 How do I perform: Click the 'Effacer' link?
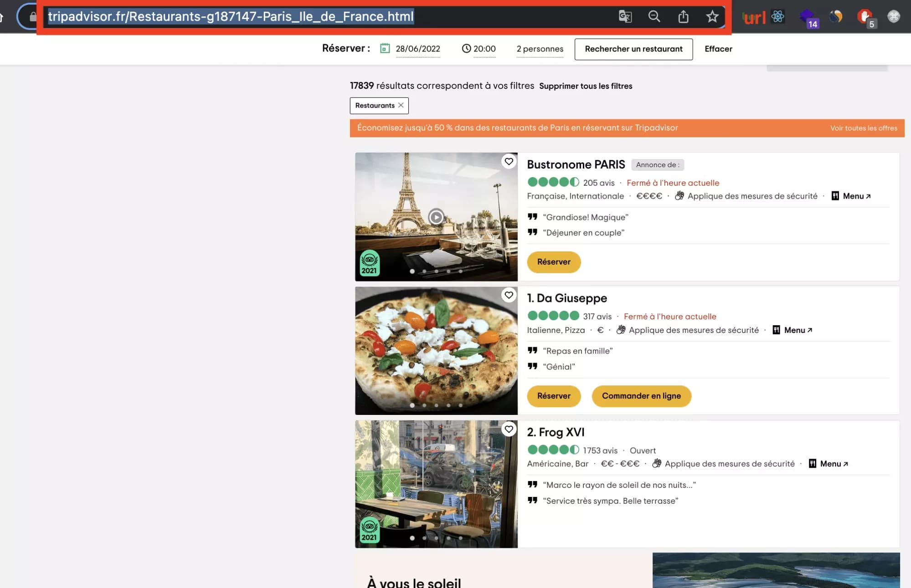(718, 49)
